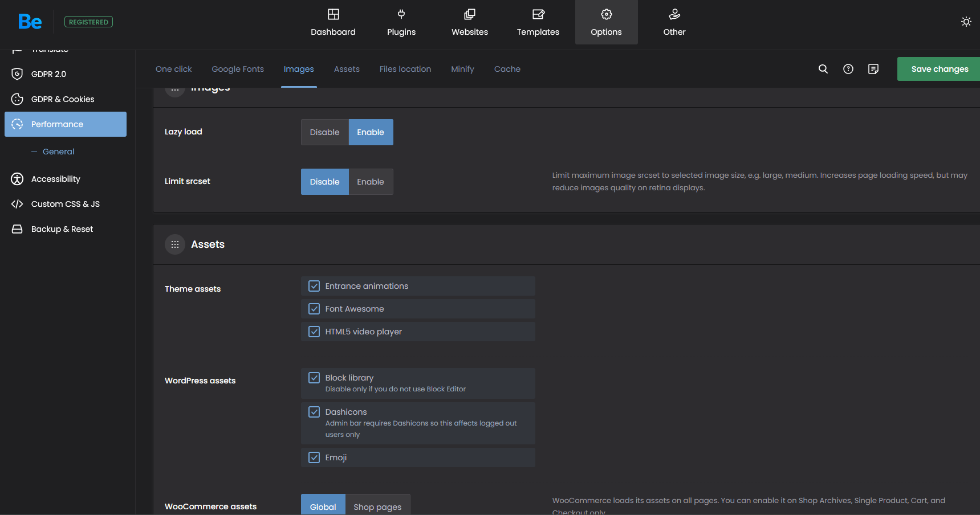Viewport: 980px width, 515px height.
Task: Click the Save changes button
Action: point(939,69)
